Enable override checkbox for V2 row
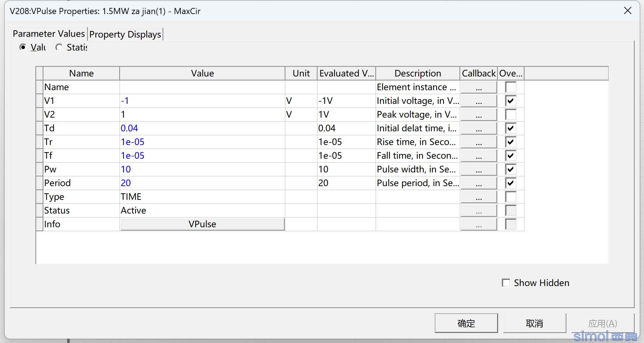This screenshot has width=644, height=343. (511, 115)
